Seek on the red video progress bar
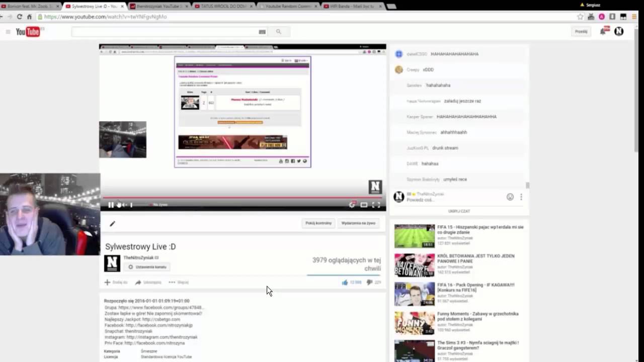This screenshot has width=644, height=362. pos(243,198)
